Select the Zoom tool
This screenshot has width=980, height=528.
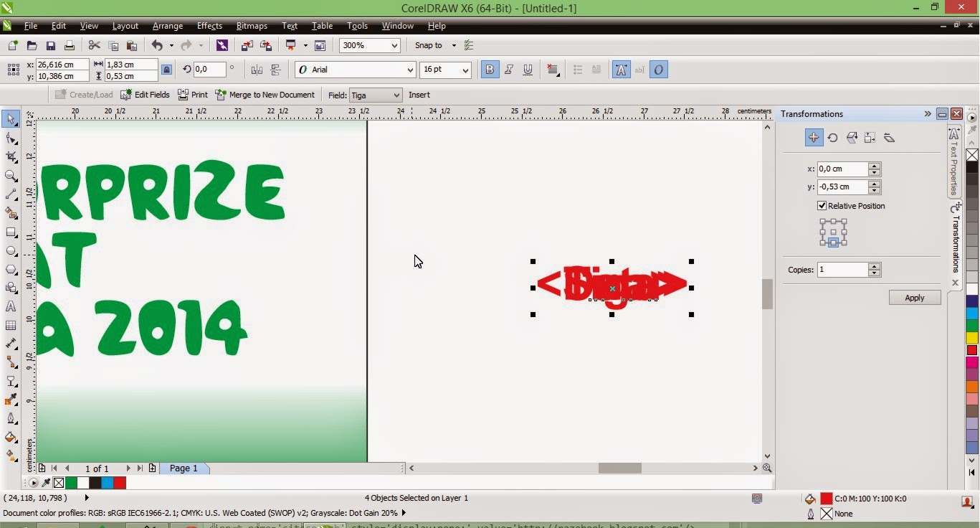coord(11,176)
